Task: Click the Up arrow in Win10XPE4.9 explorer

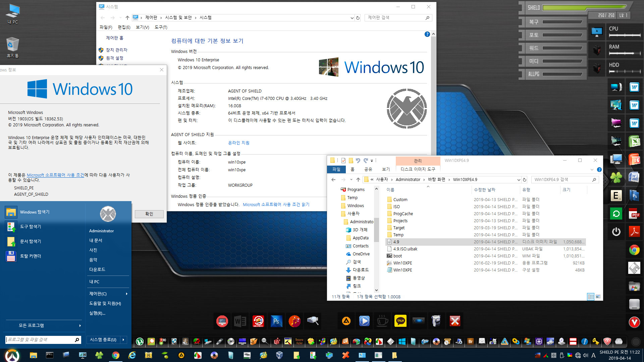Action: tap(358, 180)
